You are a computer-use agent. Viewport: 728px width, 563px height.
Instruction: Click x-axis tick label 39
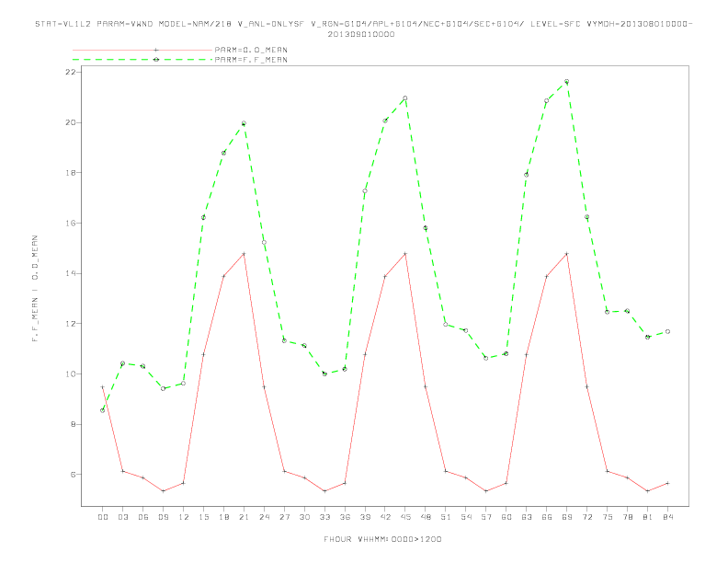click(365, 517)
